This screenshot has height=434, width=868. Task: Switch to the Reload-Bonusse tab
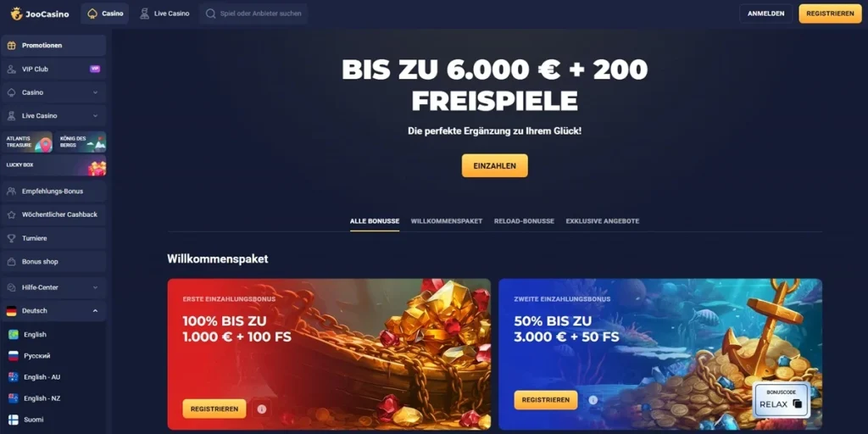coord(524,221)
